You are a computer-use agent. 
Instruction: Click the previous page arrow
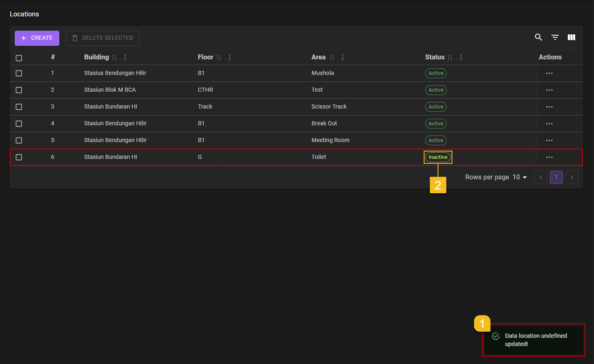point(540,177)
